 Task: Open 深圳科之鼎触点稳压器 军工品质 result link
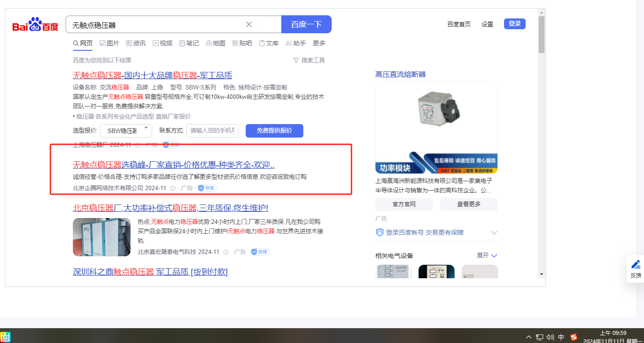(x=150, y=272)
